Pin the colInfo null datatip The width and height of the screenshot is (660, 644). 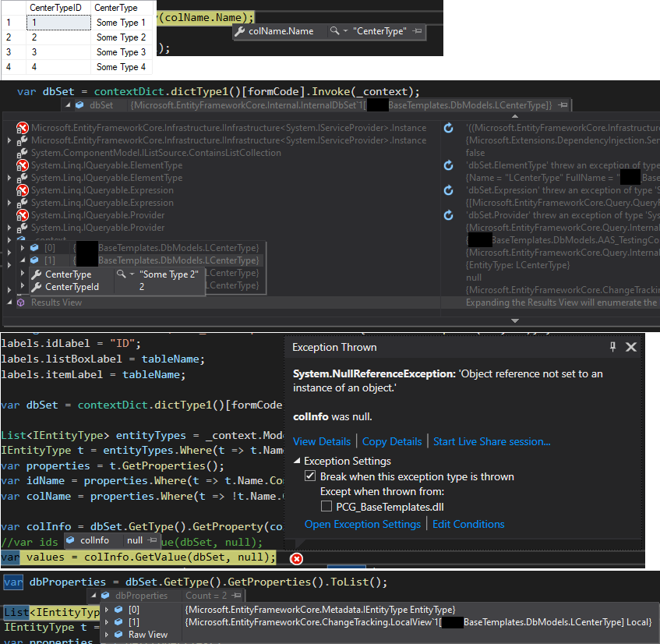pos(154,540)
